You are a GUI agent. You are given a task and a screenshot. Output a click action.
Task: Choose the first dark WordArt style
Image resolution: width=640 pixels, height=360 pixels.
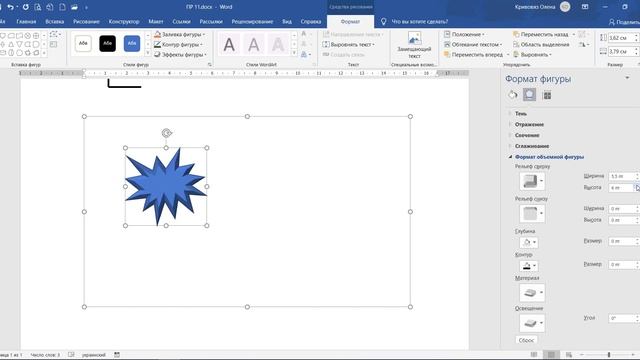tap(229, 44)
